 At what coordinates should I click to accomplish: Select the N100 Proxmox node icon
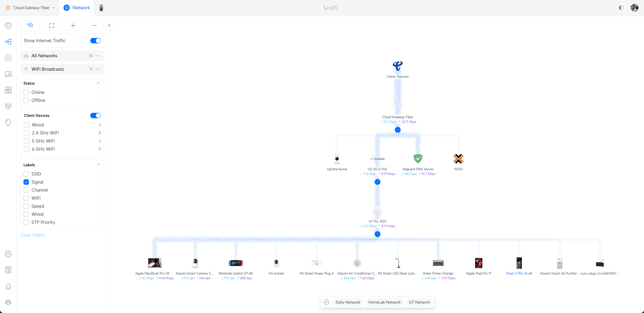click(x=459, y=159)
